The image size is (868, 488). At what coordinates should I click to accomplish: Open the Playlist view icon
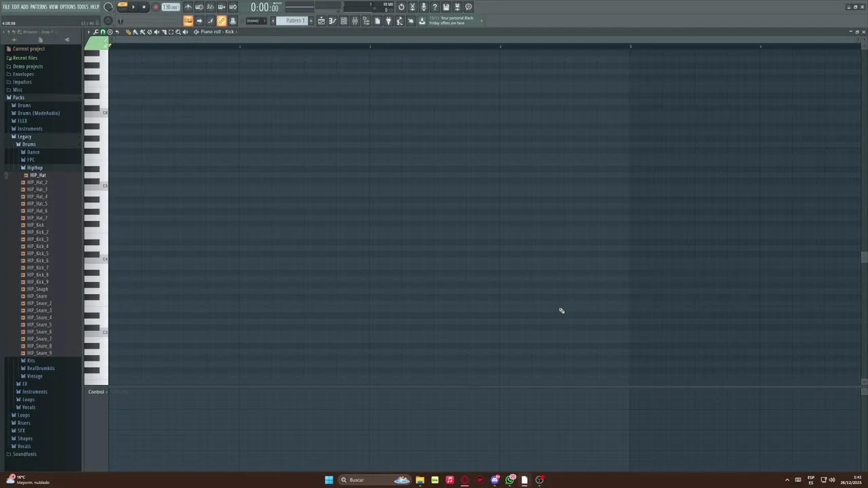(321, 20)
